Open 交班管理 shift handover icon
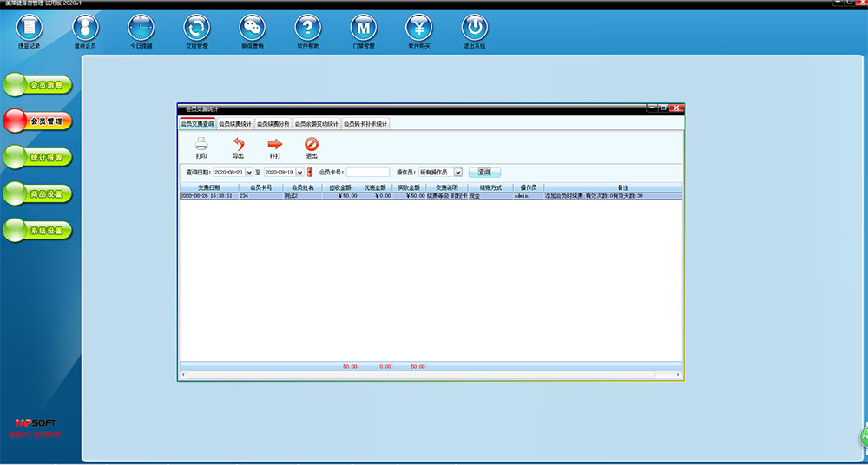868x465 pixels. point(196,28)
